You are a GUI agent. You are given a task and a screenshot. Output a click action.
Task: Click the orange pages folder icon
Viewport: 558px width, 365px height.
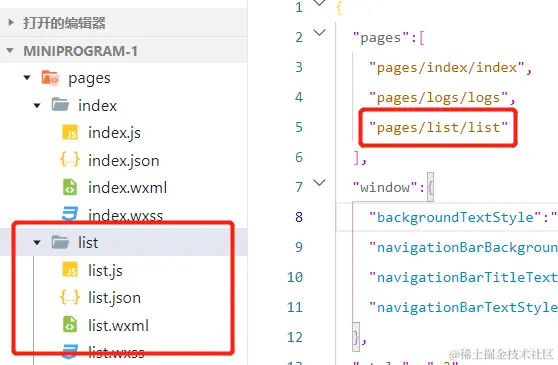[50, 78]
